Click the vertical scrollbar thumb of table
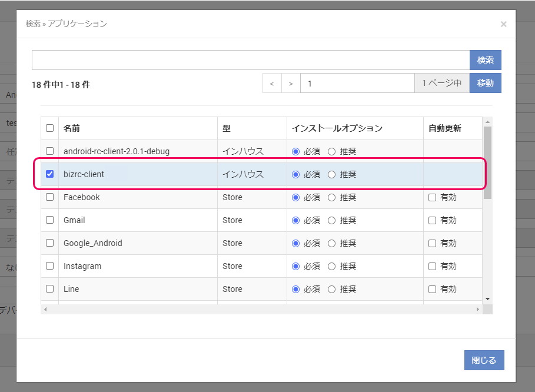 487,162
